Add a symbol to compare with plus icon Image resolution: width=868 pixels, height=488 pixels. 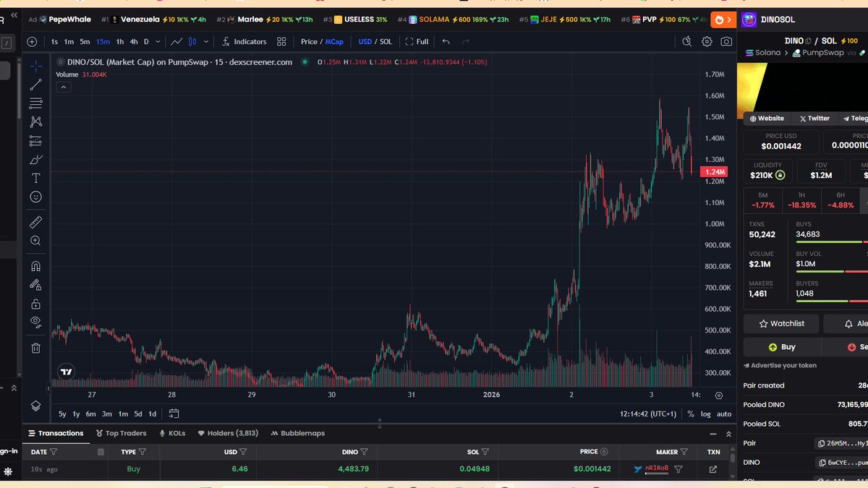pos(32,42)
